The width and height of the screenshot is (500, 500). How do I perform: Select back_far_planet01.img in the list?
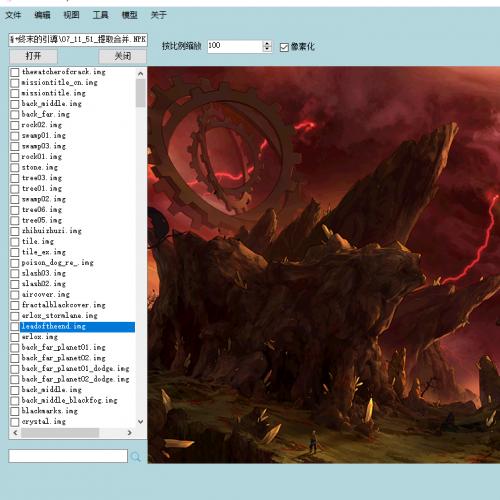[x=64, y=348]
